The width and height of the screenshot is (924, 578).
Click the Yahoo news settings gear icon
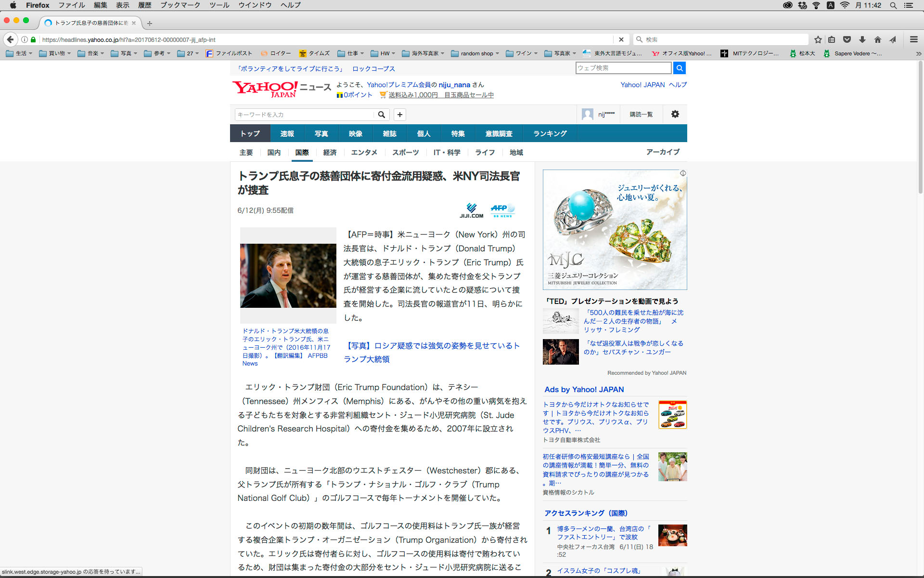[675, 114]
